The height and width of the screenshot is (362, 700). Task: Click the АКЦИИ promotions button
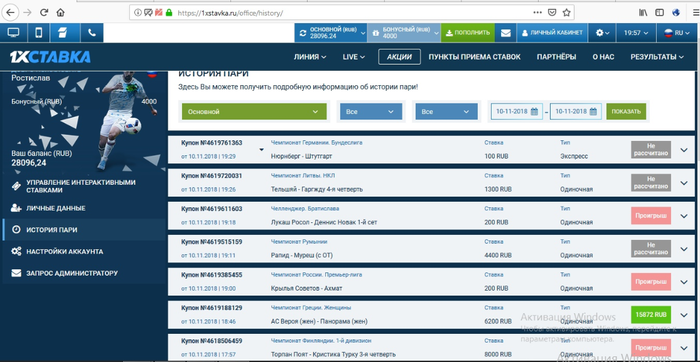(x=399, y=57)
